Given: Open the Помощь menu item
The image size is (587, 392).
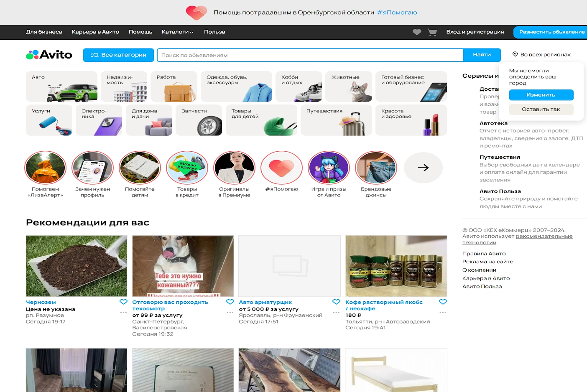Looking at the screenshot, I should [x=140, y=32].
